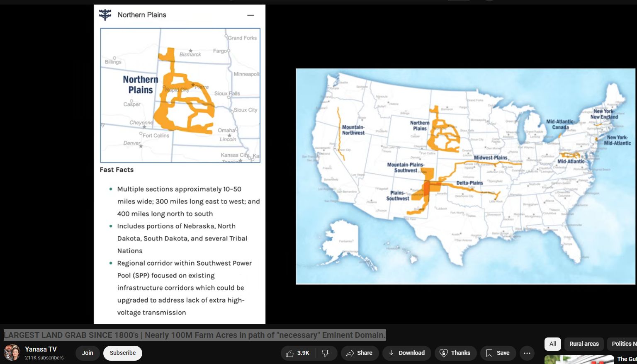Select the Rural areas filter chip
The image size is (637, 364).
click(584, 344)
